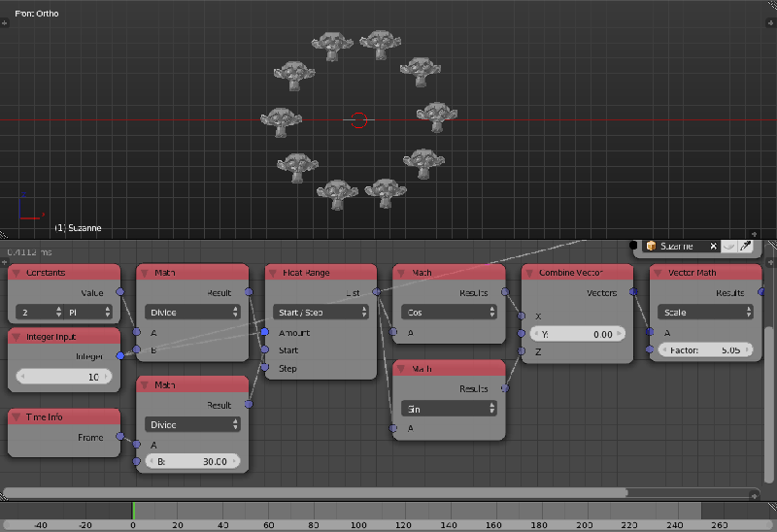Click the Frame output socket of Time Info

pyautogui.click(x=119, y=437)
